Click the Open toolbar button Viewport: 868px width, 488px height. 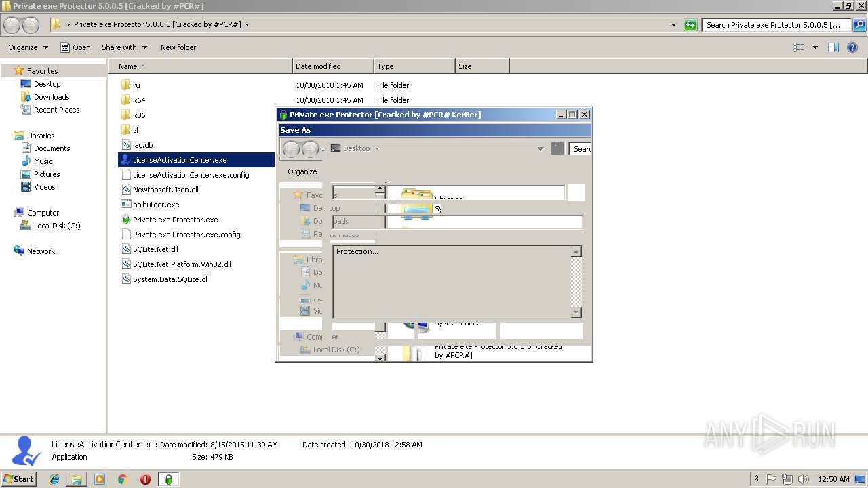click(75, 47)
